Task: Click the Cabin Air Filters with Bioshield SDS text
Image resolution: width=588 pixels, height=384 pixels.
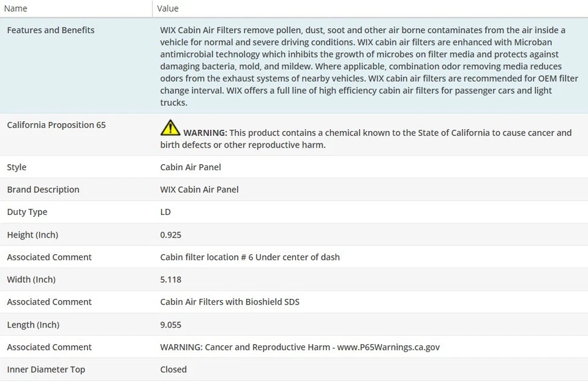Action: (x=230, y=302)
